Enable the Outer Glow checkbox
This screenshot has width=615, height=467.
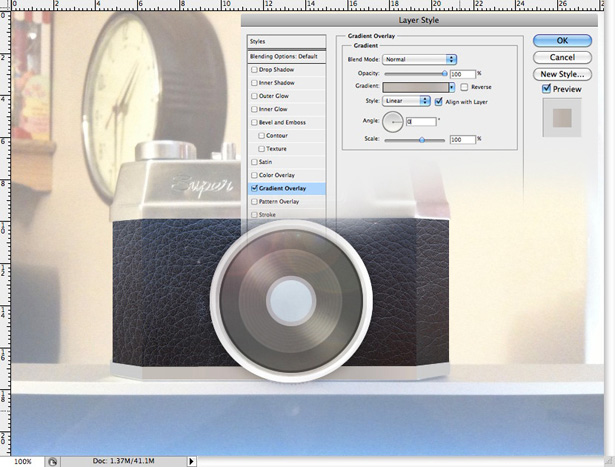[254, 96]
